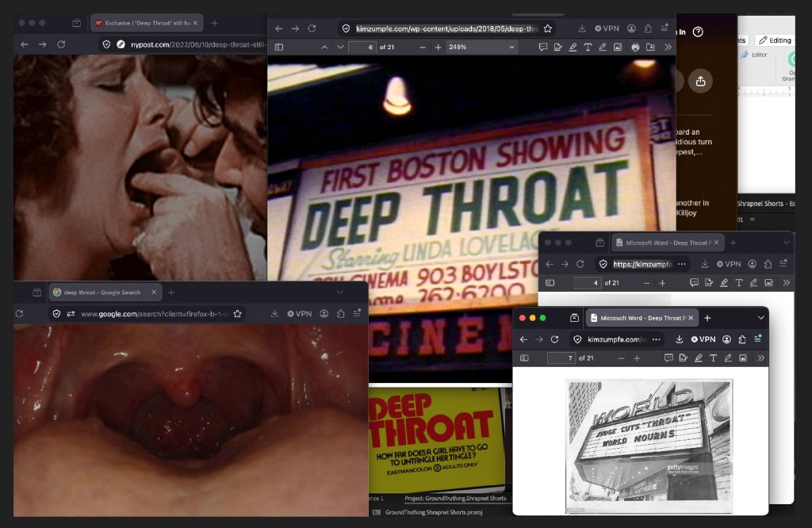Zoom out in the page 7 PDF window

click(621, 358)
